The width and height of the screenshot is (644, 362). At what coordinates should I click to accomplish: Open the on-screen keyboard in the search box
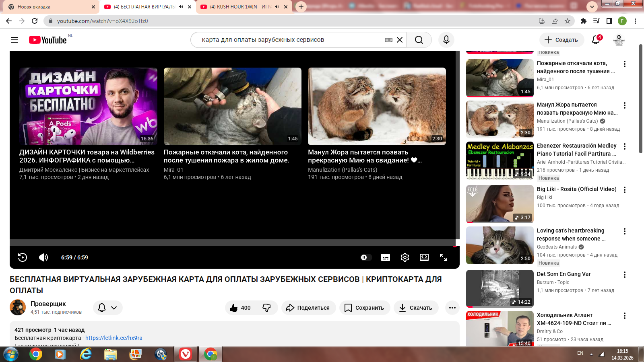pyautogui.click(x=388, y=40)
